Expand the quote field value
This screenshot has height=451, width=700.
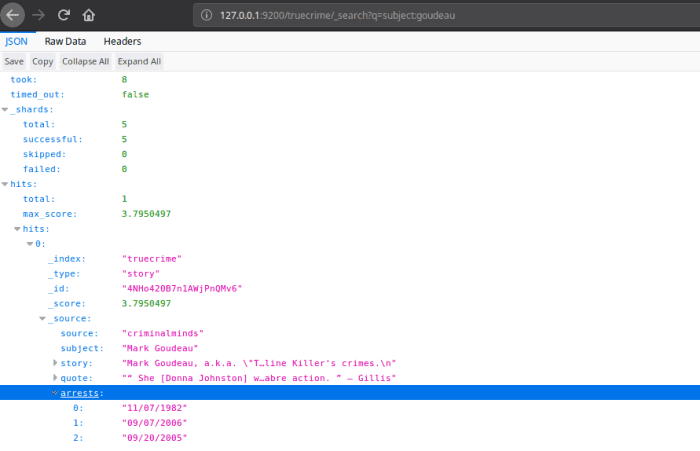click(55, 378)
